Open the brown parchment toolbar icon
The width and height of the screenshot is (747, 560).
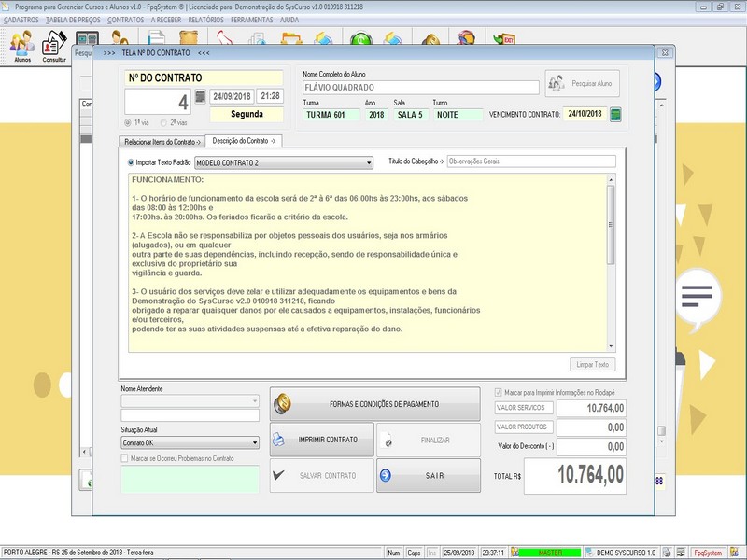[x=189, y=38]
